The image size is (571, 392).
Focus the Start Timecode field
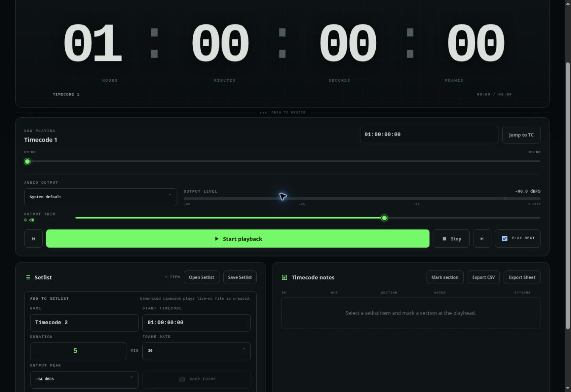click(197, 323)
